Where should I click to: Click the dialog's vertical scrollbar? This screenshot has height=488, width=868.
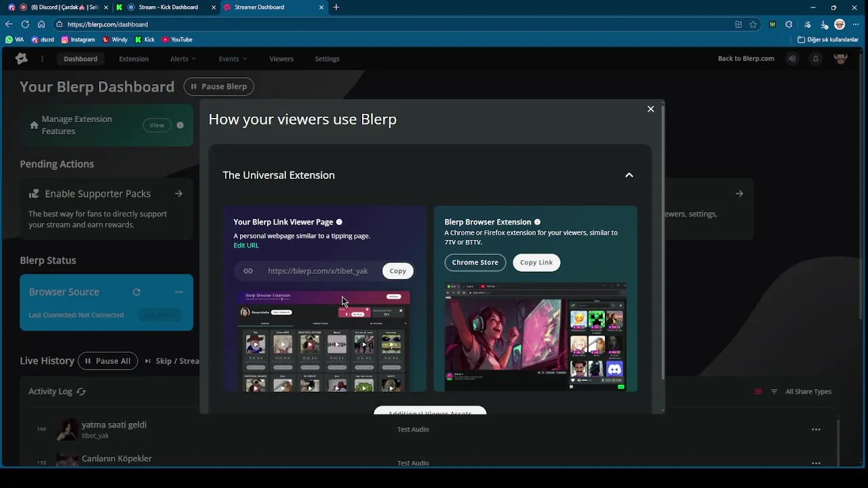pyautogui.click(x=663, y=244)
